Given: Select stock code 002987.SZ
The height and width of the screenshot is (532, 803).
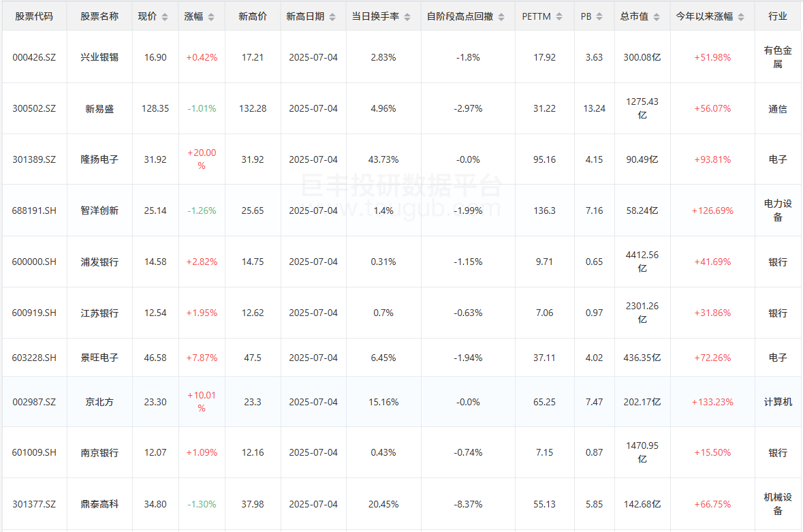Looking at the screenshot, I should tap(34, 402).
